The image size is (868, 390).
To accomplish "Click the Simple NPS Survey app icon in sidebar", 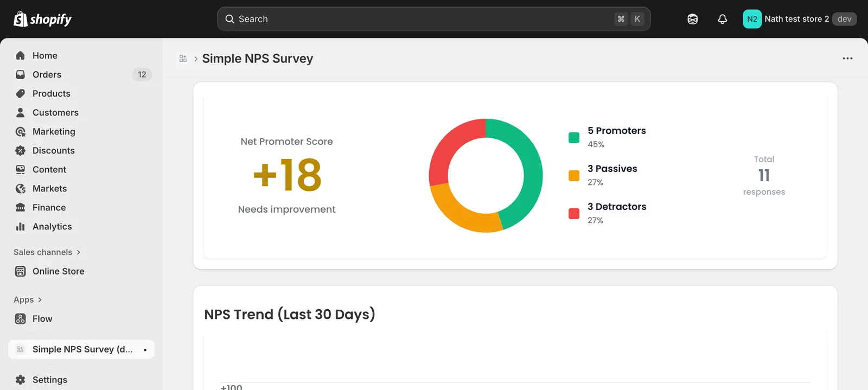I will tap(21, 349).
